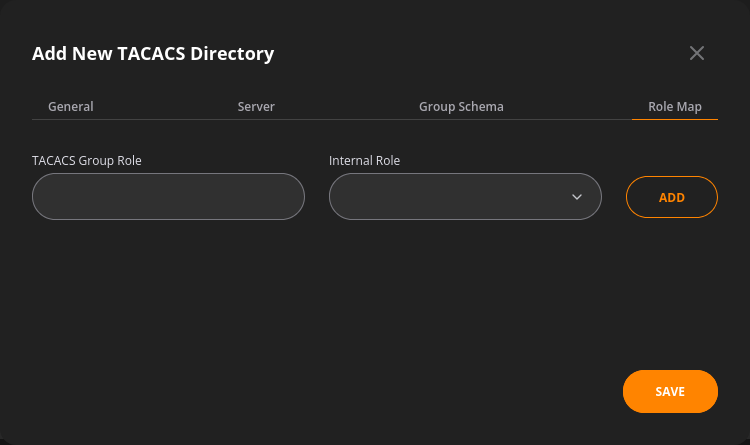The height and width of the screenshot is (445, 750).
Task: Select the Role Map tab
Action: tap(674, 106)
